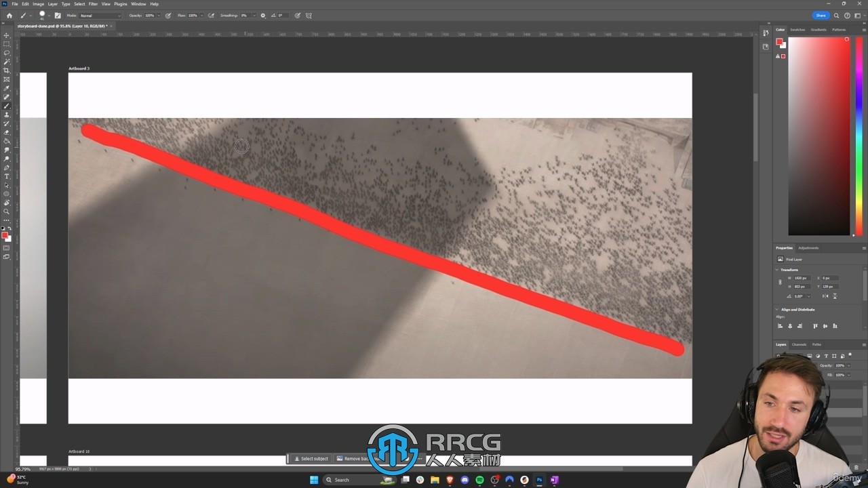The image size is (868, 488).
Task: Select the Ellipse shape tool
Action: (7, 194)
